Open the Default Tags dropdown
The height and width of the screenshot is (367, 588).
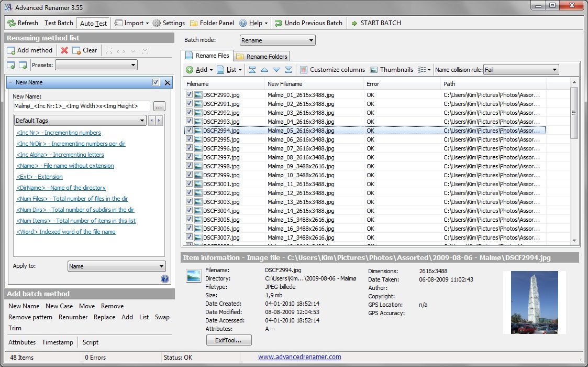click(80, 121)
